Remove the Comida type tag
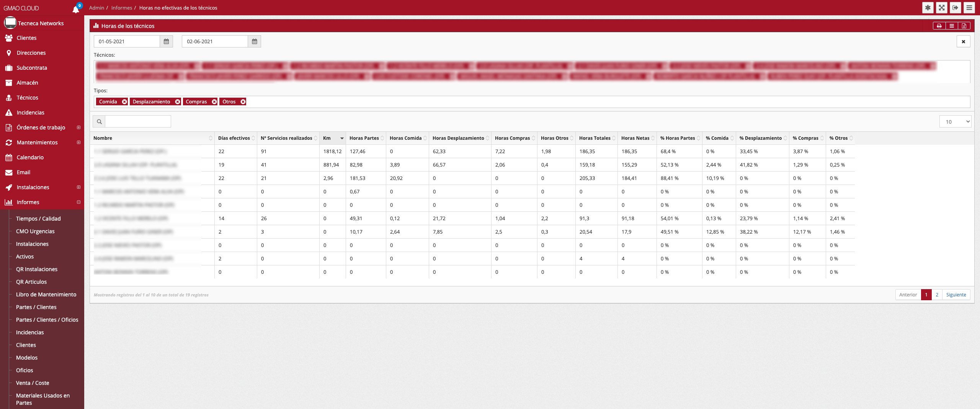The width and height of the screenshot is (980, 409). 124,101
